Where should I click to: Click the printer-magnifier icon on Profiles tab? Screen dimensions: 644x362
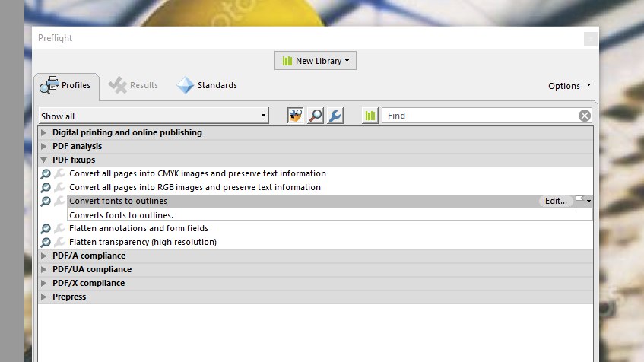coord(49,85)
